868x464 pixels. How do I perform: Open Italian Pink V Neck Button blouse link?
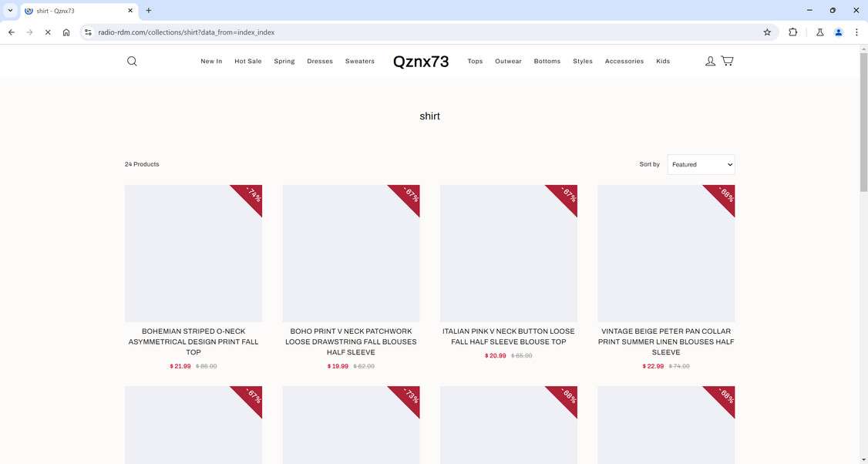pos(509,336)
